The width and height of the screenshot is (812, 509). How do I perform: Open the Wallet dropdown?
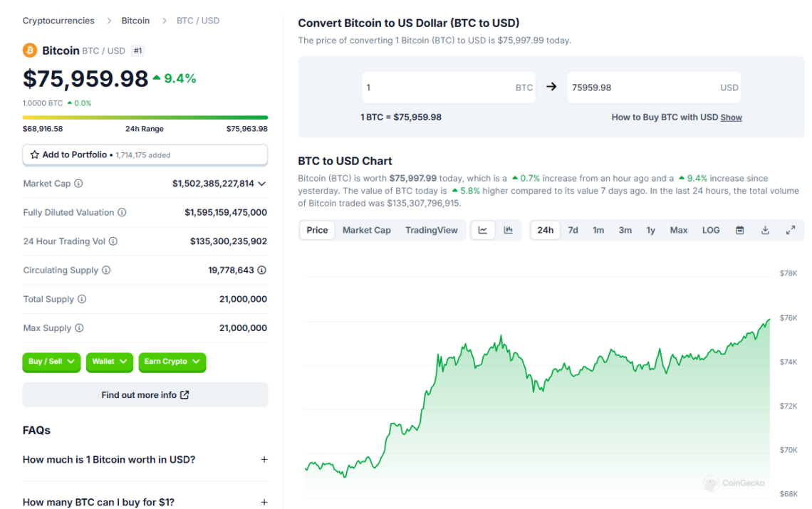pyautogui.click(x=109, y=362)
